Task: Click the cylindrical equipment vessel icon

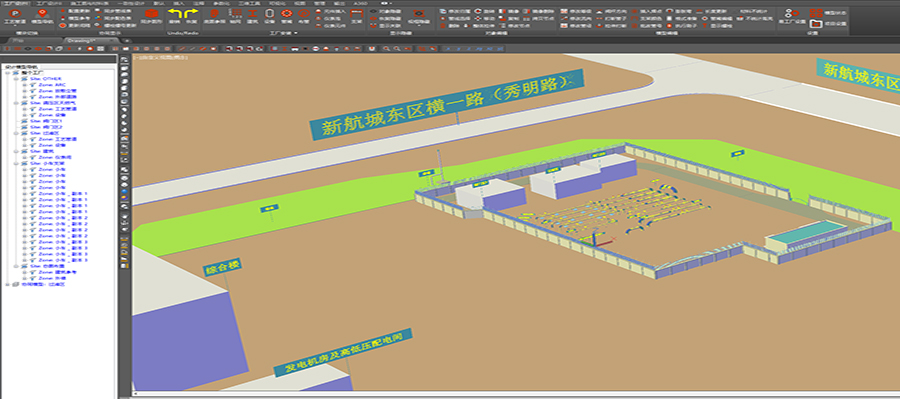Action: point(269,13)
